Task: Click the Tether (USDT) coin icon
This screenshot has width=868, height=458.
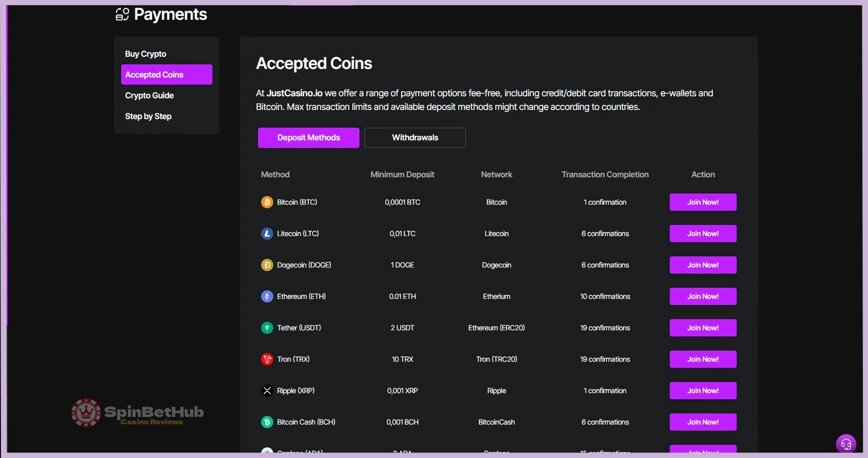Action: point(267,328)
